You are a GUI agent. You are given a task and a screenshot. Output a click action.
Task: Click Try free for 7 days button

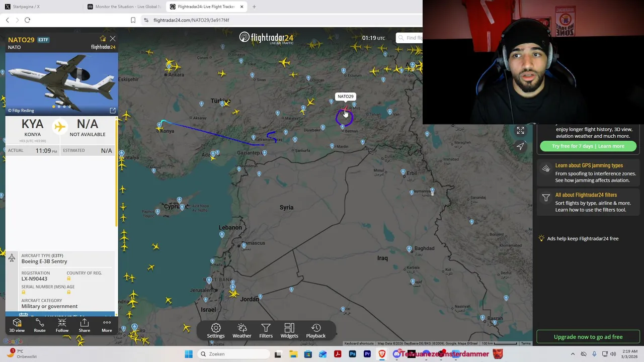pos(588,146)
